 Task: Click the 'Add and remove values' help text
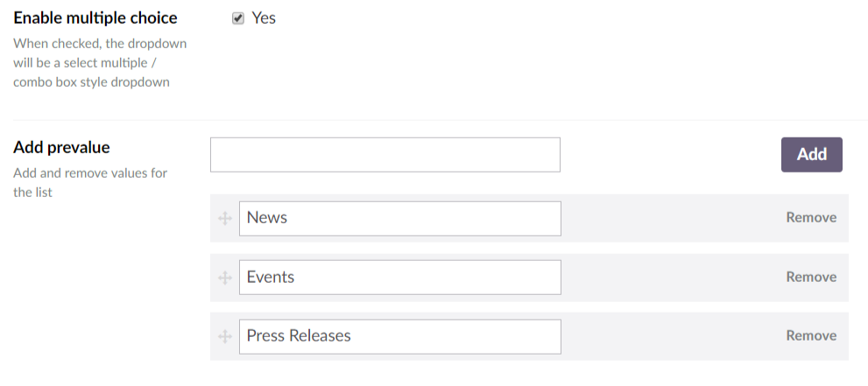(90, 182)
